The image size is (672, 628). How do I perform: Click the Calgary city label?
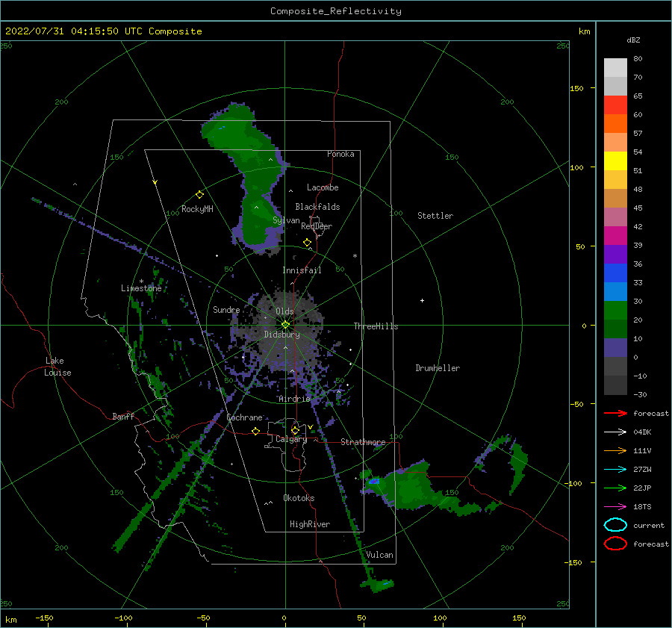point(291,439)
